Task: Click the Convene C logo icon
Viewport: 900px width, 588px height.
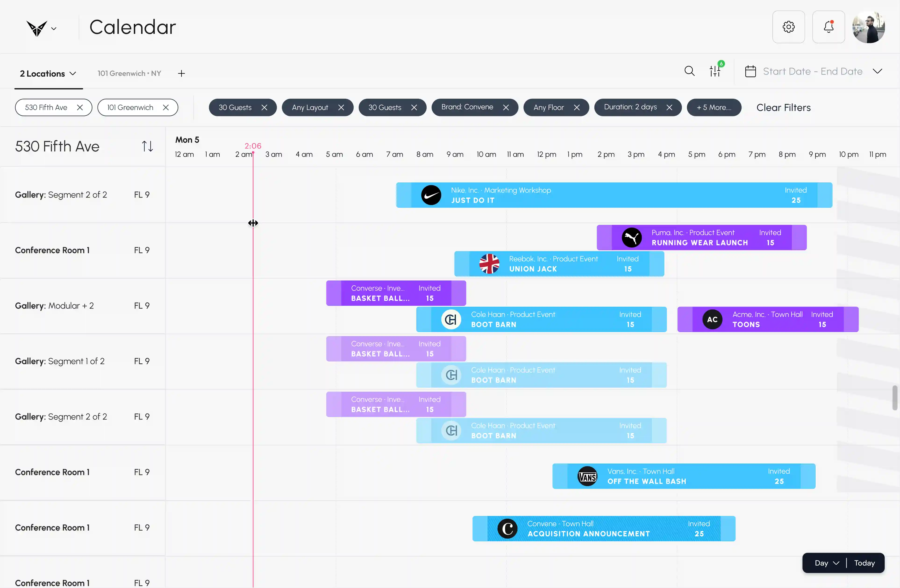Action: coord(507,529)
